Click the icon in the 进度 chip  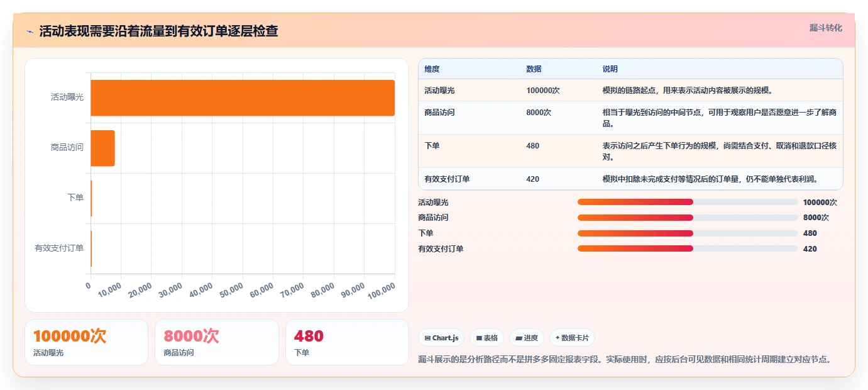[519, 338]
